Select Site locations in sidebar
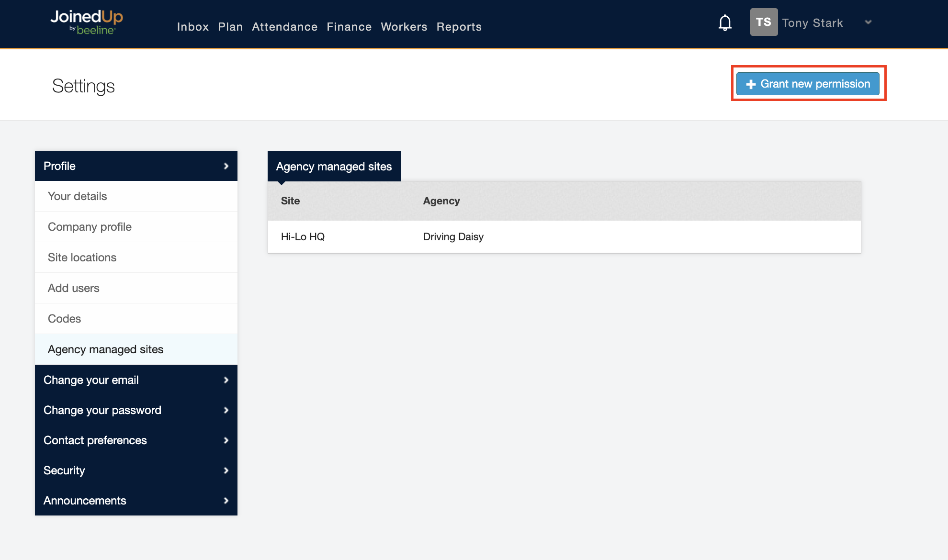The image size is (948, 560). tap(82, 258)
